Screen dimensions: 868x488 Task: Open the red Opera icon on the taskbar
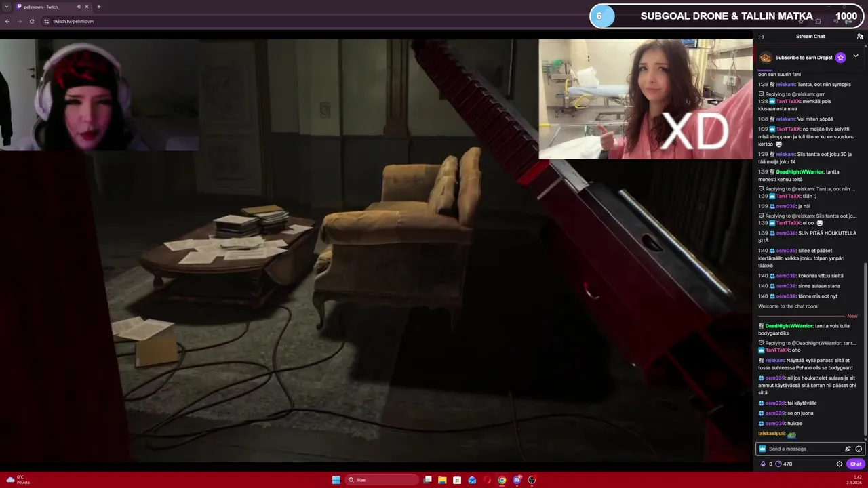click(487, 480)
